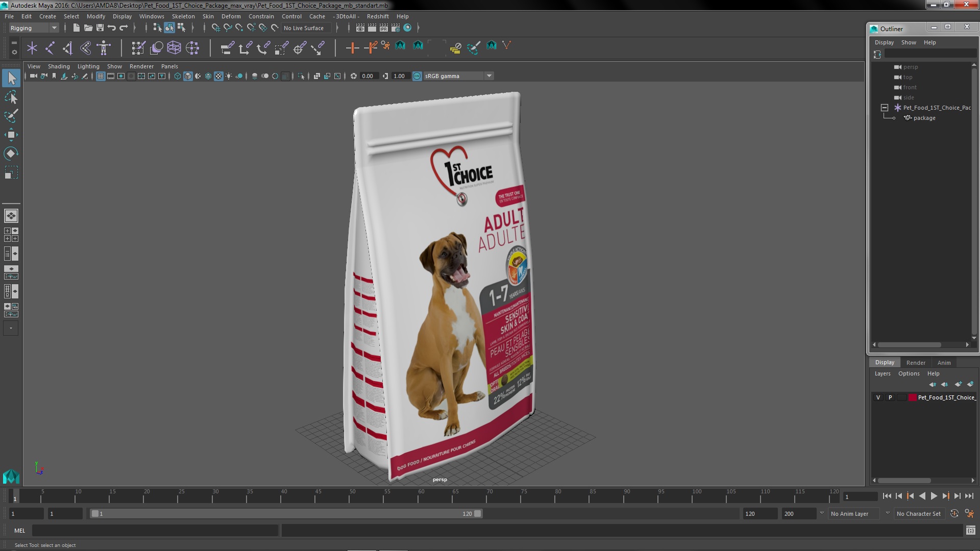
Task: Click the Redo arrow icon
Action: 124,28
